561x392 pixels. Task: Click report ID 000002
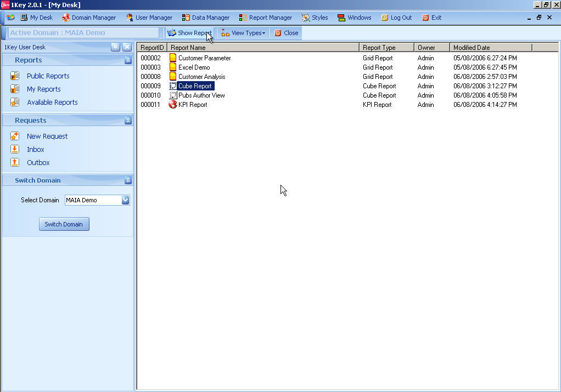150,58
